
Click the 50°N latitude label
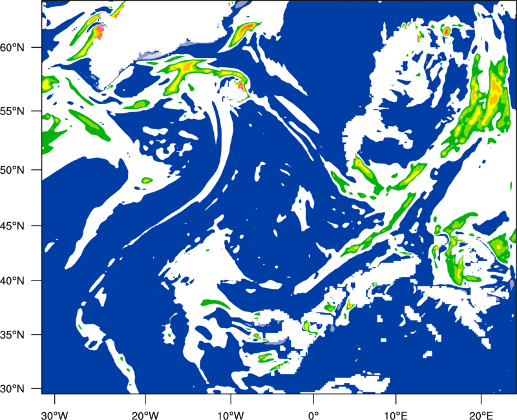point(12,170)
